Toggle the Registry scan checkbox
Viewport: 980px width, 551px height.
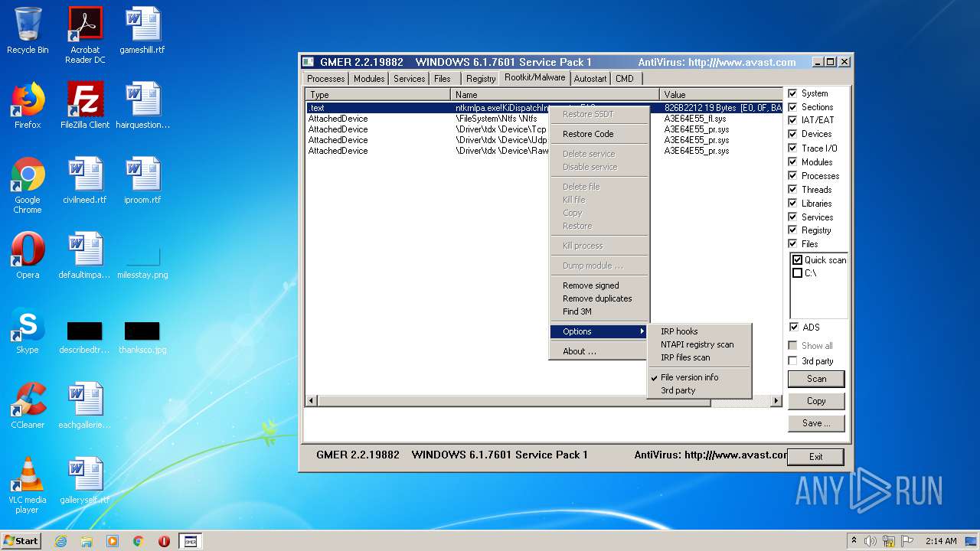tap(792, 230)
